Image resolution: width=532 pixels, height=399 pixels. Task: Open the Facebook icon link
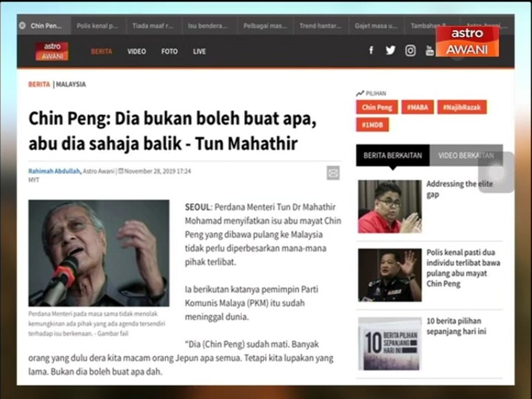pyautogui.click(x=371, y=50)
